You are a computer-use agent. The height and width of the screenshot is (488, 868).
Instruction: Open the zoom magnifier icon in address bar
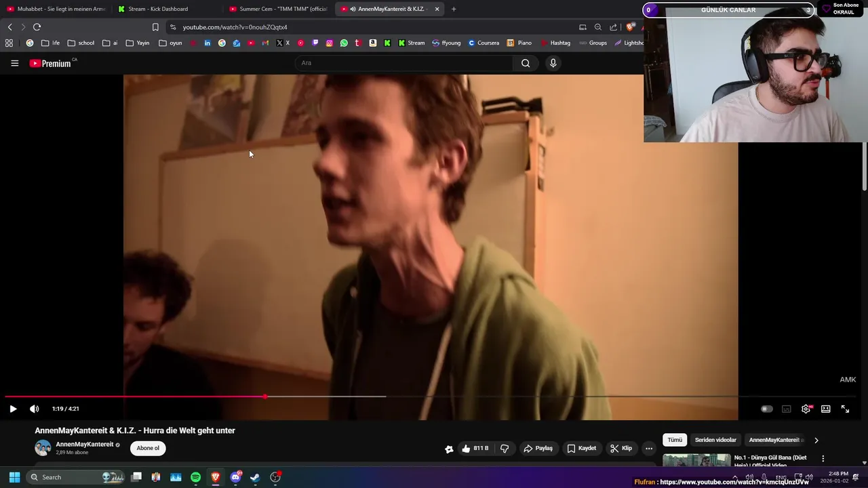point(598,27)
